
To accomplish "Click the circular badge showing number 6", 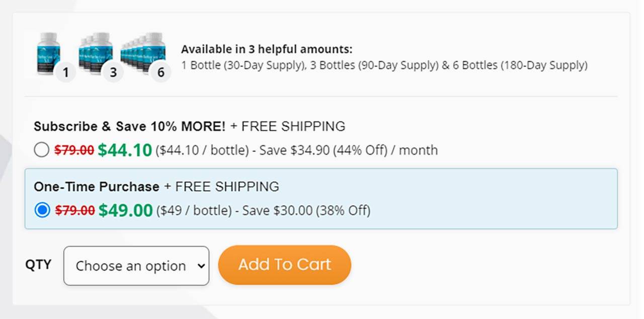I will pyautogui.click(x=160, y=72).
